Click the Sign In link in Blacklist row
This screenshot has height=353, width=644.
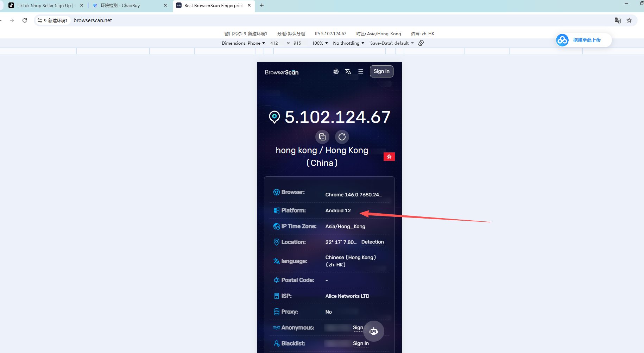tap(361, 343)
